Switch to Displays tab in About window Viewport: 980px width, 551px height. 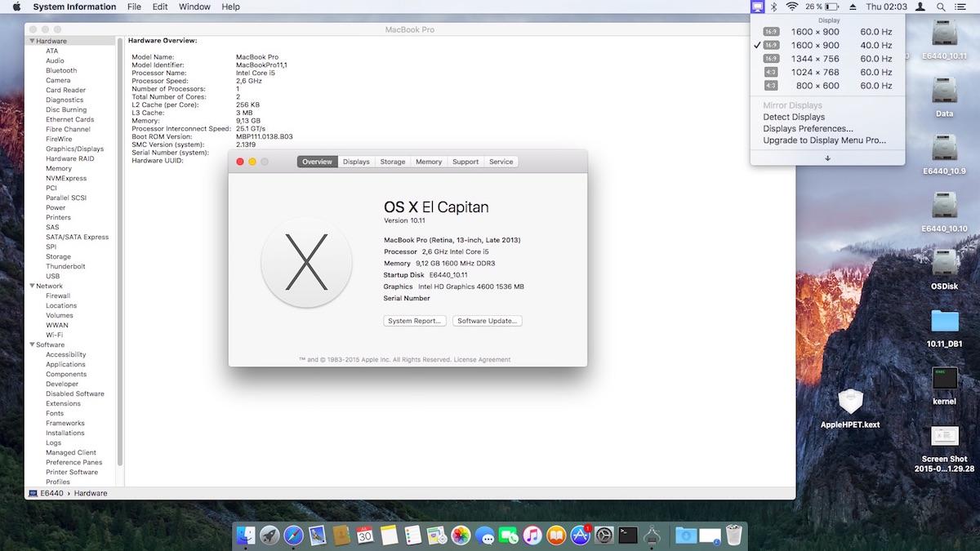click(x=356, y=162)
